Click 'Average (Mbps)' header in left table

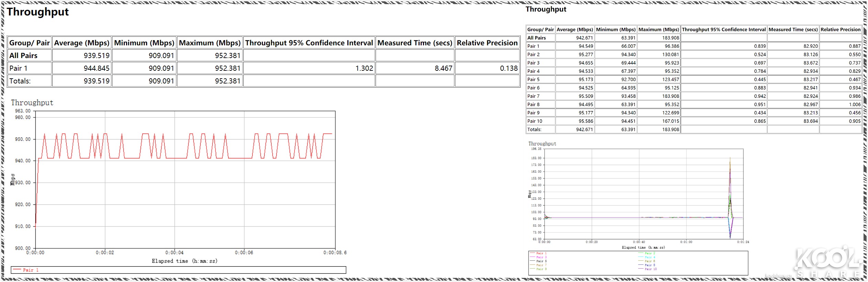tap(81, 43)
